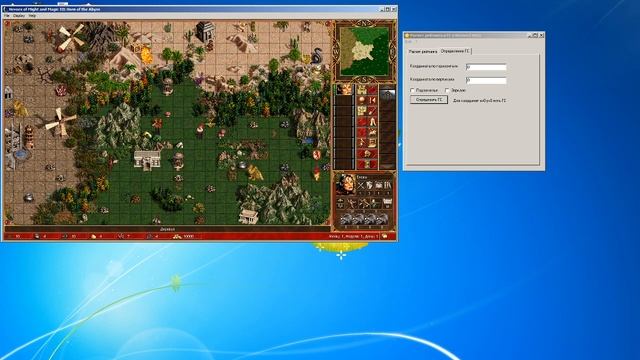The height and width of the screenshot is (360, 640).
Task: Select the 'Определение ГС' tab
Action: (x=456, y=51)
